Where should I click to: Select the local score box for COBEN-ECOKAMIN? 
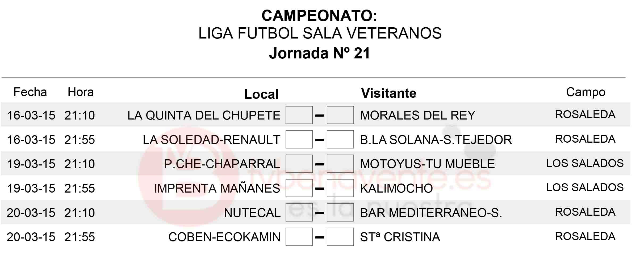tap(299, 237)
